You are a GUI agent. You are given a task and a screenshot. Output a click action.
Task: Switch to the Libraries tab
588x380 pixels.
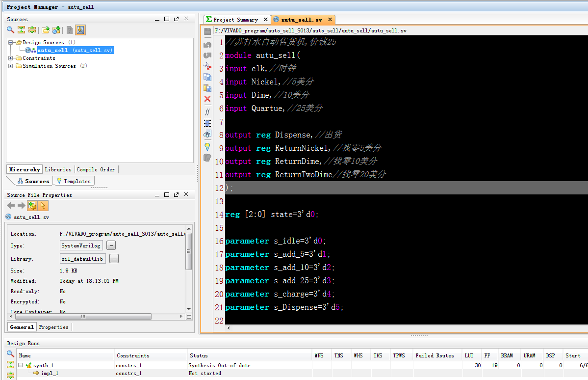point(58,169)
